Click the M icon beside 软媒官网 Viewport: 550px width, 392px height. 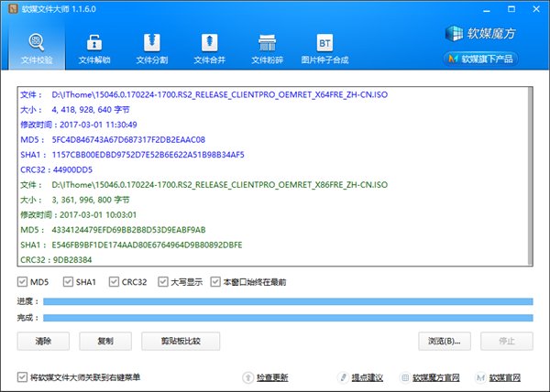pyautogui.click(x=480, y=377)
